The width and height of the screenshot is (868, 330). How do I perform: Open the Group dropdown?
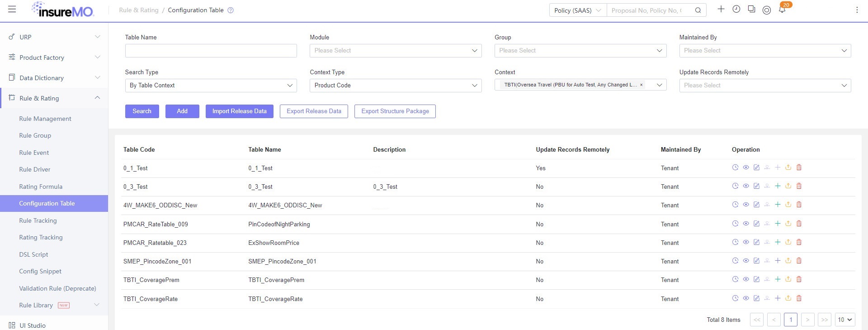point(580,51)
